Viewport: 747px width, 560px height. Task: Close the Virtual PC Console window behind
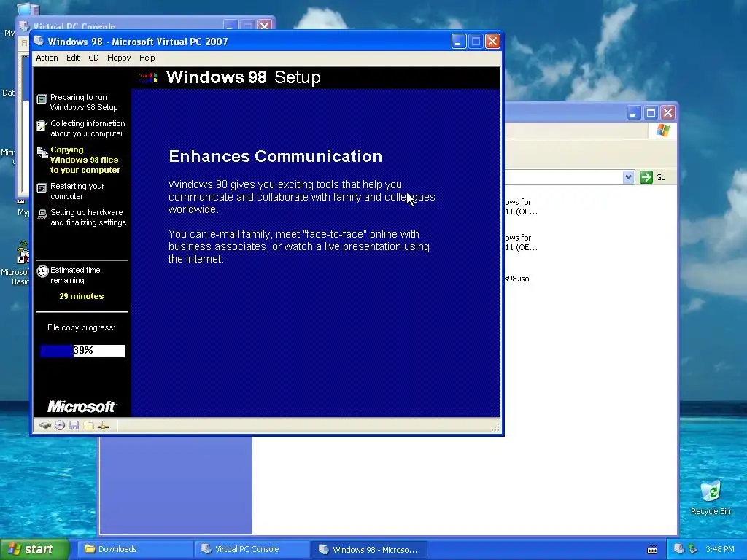pyautogui.click(x=264, y=26)
